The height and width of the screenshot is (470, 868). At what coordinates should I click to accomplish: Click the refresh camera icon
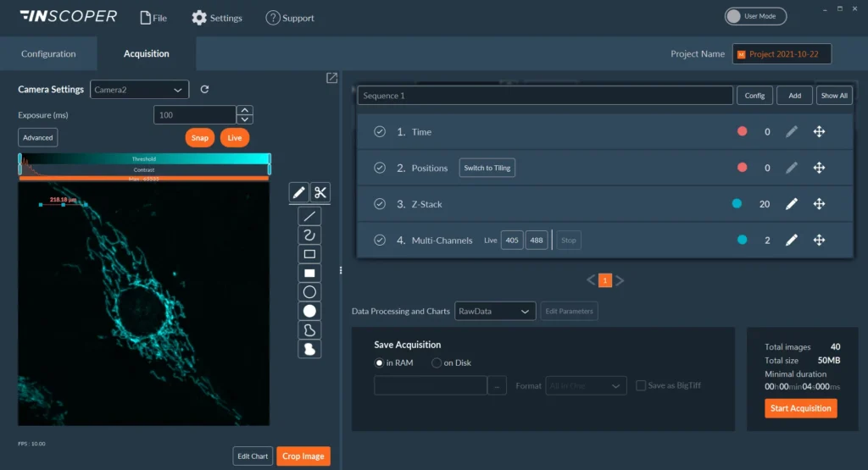204,89
